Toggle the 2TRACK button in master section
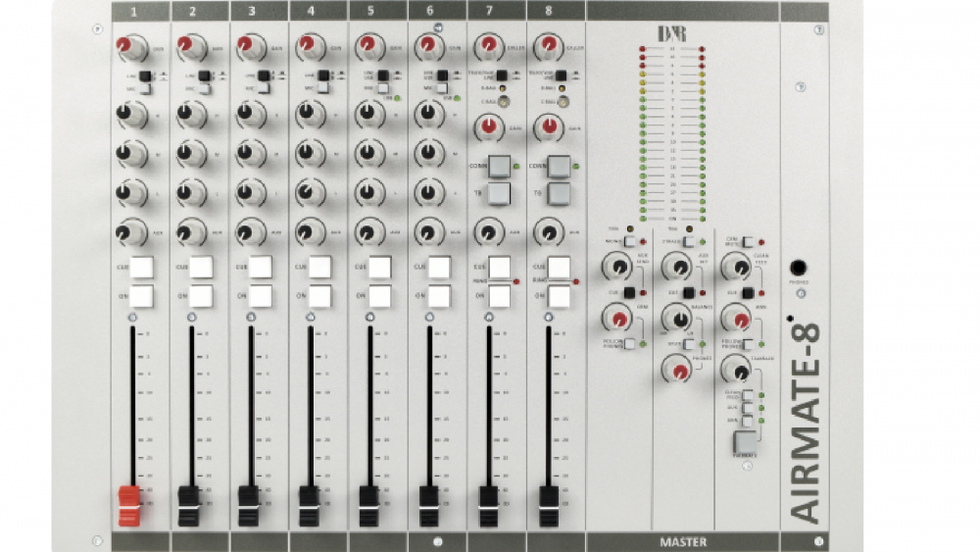The height and width of the screenshot is (552, 980). 688,242
